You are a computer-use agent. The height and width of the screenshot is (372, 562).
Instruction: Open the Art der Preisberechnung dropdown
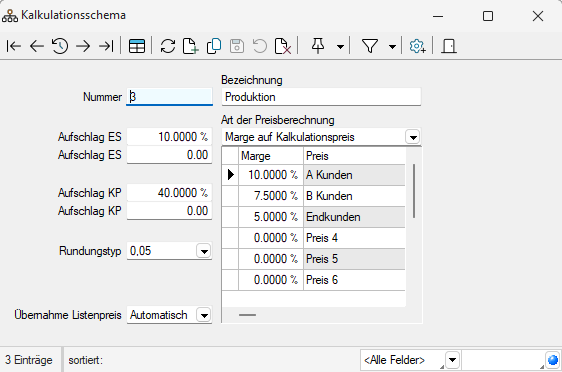[x=413, y=137]
